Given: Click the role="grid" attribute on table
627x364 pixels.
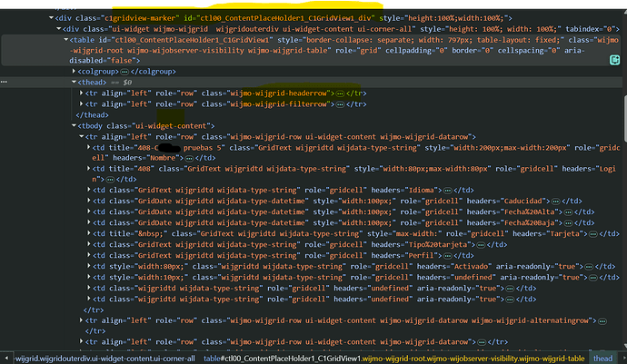Looking at the screenshot, I should click(358, 51).
